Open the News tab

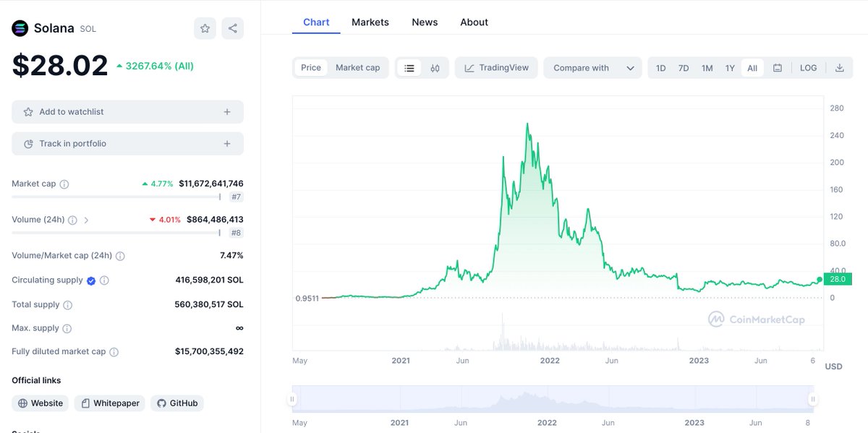click(x=425, y=22)
